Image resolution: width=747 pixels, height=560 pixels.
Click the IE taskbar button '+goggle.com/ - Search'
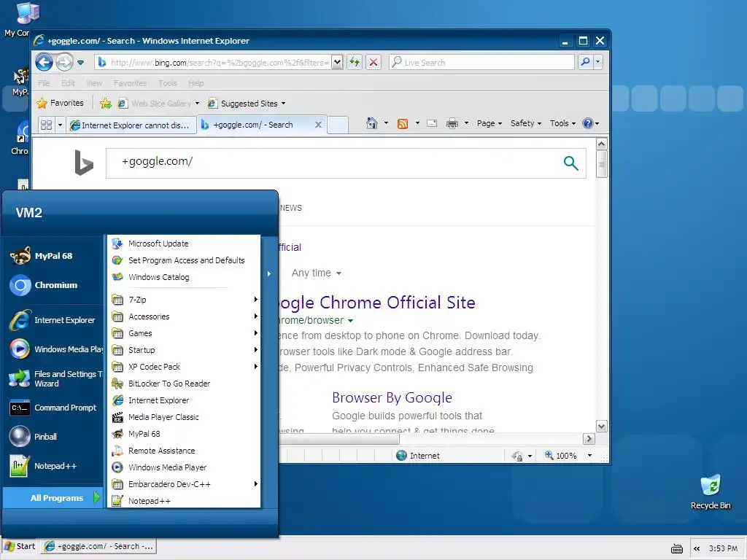point(98,547)
